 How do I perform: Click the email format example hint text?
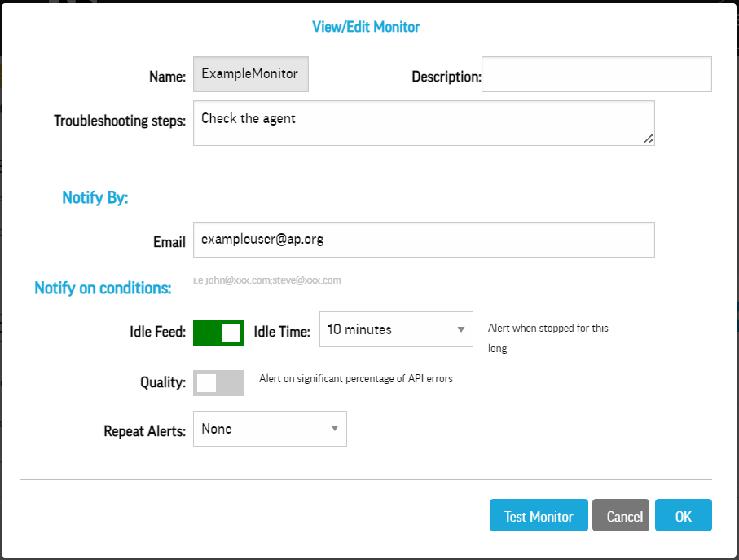[267, 280]
